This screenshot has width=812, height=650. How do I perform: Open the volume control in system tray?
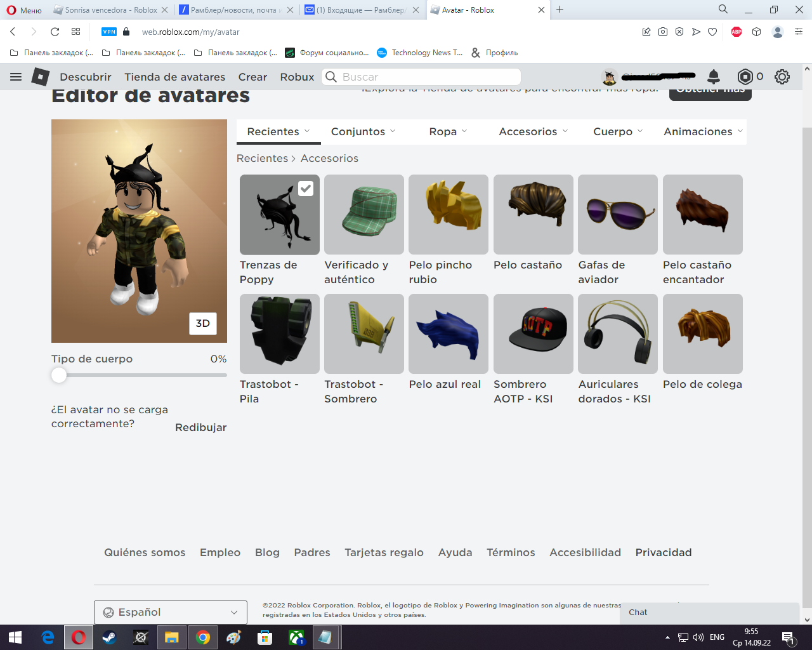click(x=698, y=637)
